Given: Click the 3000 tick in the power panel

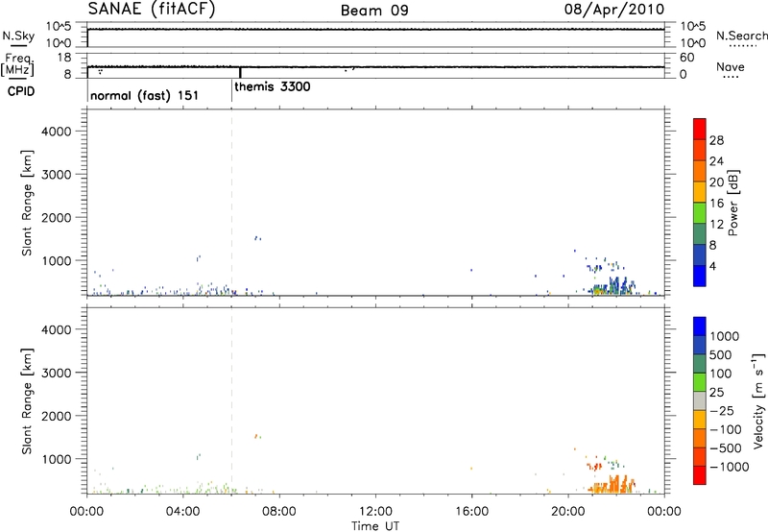Looking at the screenshot, I should coord(56,175).
